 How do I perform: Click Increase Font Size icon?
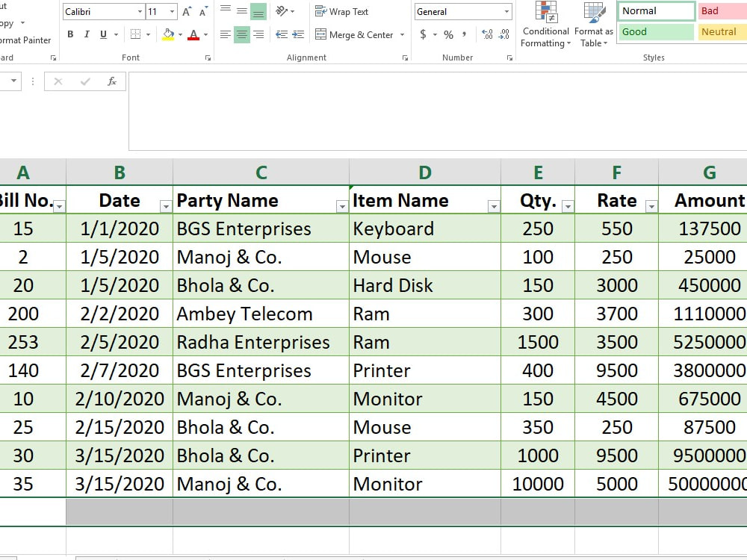tap(187, 11)
